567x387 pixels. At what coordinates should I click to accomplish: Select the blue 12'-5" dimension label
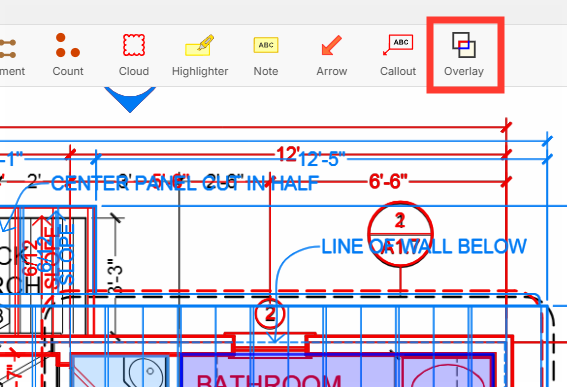pyautogui.click(x=321, y=159)
